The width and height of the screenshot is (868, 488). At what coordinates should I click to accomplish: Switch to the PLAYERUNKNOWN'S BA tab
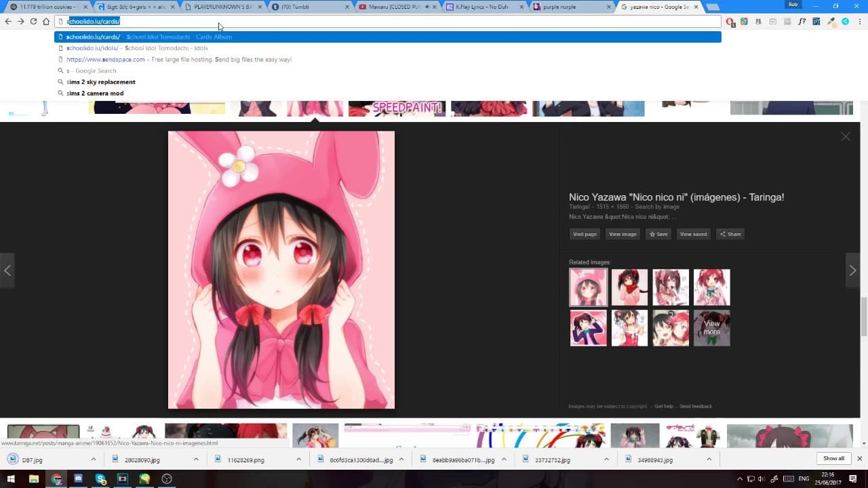coord(222,7)
